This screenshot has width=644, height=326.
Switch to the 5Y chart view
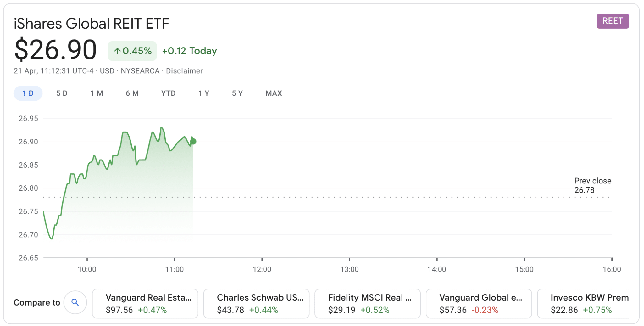tap(237, 93)
